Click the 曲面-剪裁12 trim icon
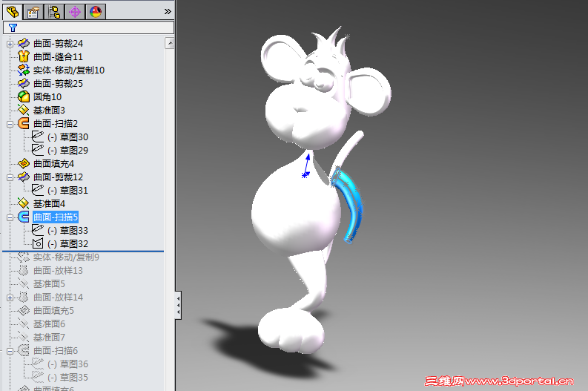The height and width of the screenshot is (391, 588). (23, 177)
